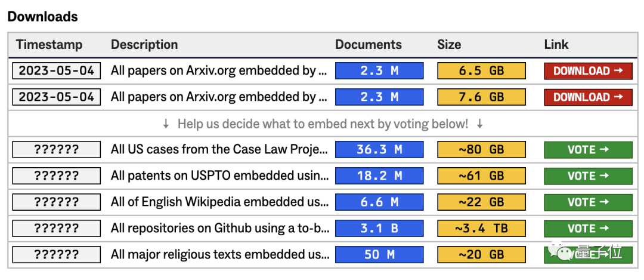The width and height of the screenshot is (644, 280).
Task: Click the Size column header
Action: click(449, 44)
